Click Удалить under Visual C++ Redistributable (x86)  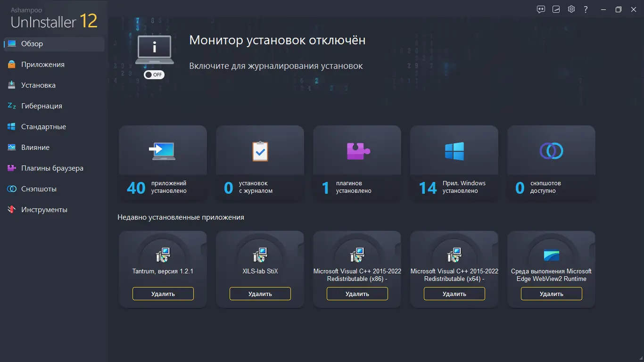click(x=357, y=294)
